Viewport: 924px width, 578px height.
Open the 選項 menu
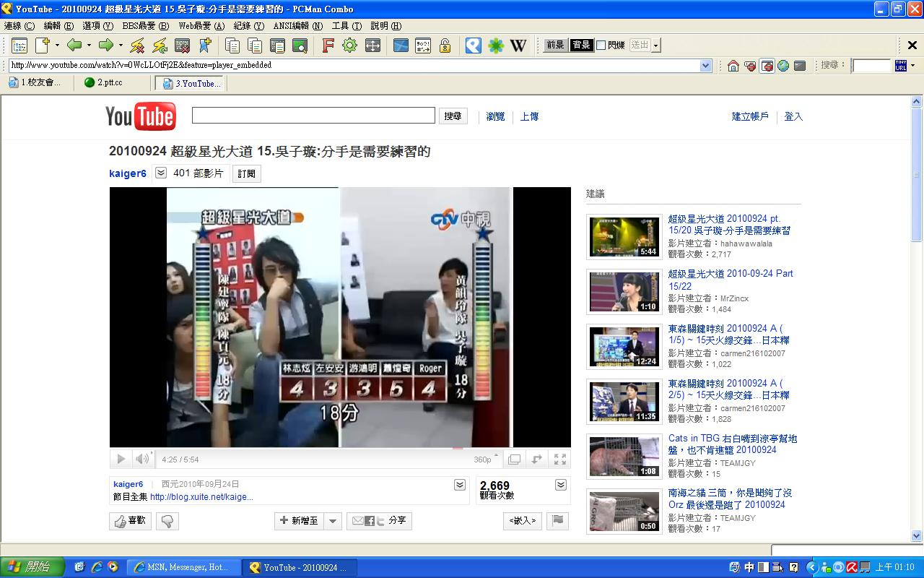coord(98,25)
